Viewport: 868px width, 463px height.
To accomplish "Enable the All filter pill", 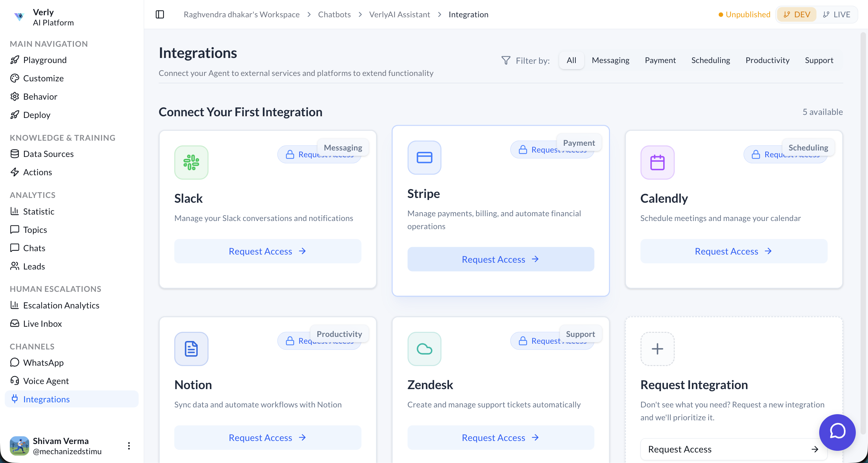I will point(571,60).
